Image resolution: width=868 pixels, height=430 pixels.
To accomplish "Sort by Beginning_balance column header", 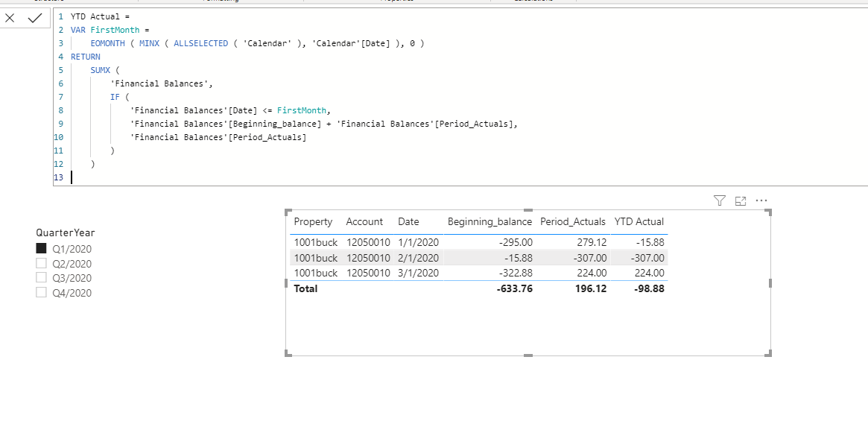I will [x=490, y=222].
